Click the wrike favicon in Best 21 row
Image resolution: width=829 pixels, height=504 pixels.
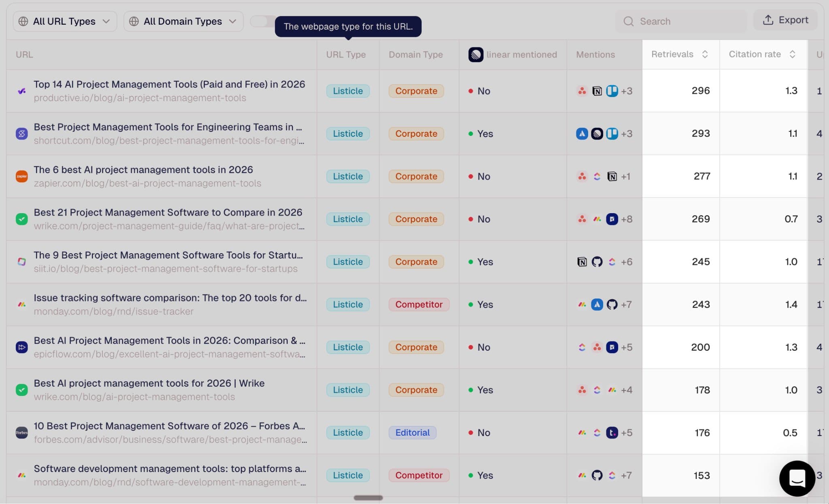click(x=22, y=219)
